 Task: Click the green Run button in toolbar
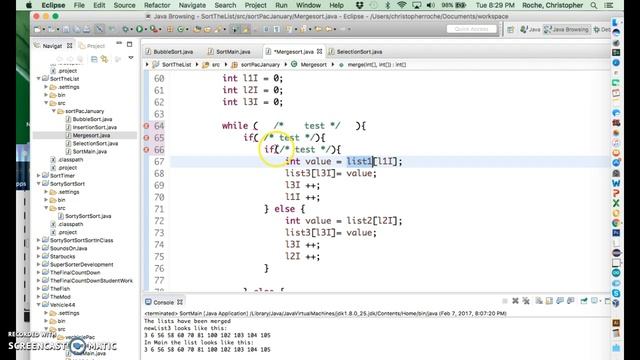pyautogui.click(x=139, y=29)
